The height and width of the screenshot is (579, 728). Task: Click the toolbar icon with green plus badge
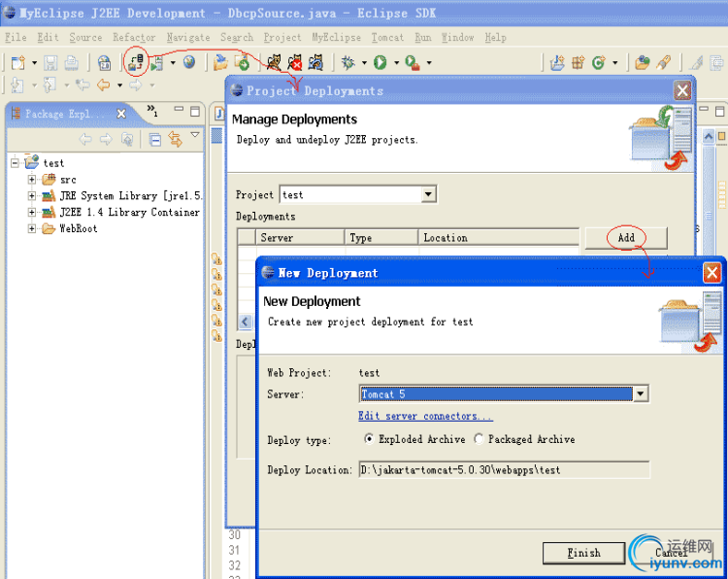(x=242, y=62)
